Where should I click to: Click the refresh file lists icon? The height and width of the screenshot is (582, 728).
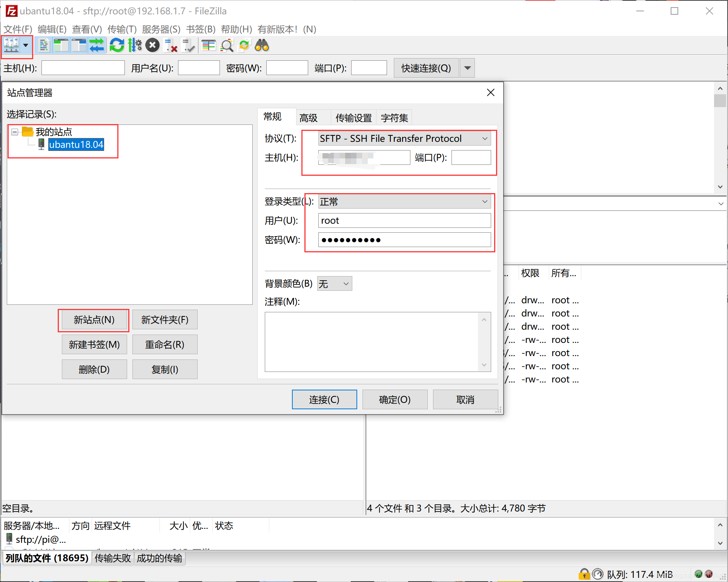pos(117,46)
